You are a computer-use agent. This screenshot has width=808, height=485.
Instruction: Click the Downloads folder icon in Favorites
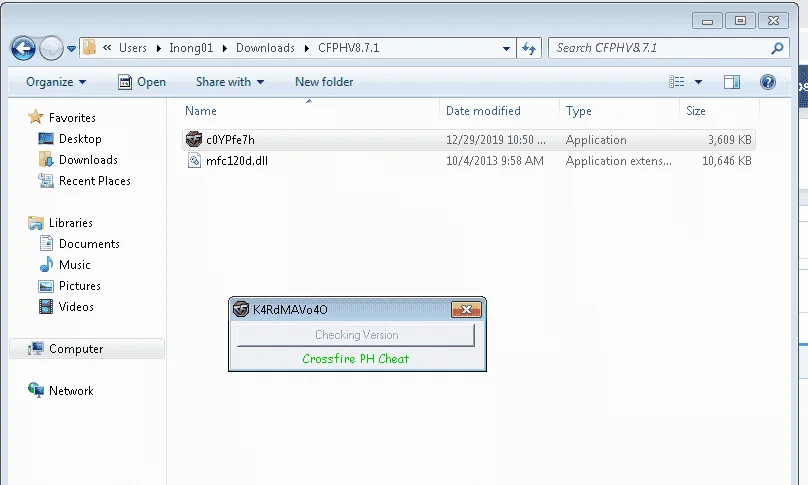pyautogui.click(x=46, y=159)
